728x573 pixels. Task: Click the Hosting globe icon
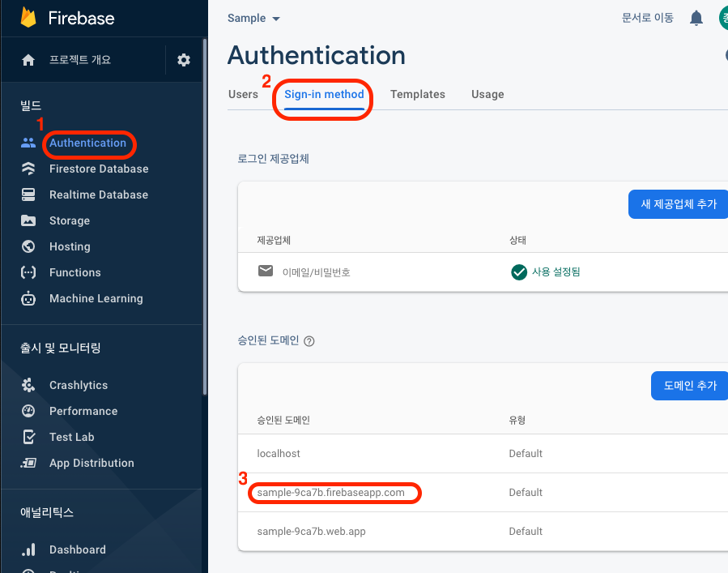coord(28,246)
